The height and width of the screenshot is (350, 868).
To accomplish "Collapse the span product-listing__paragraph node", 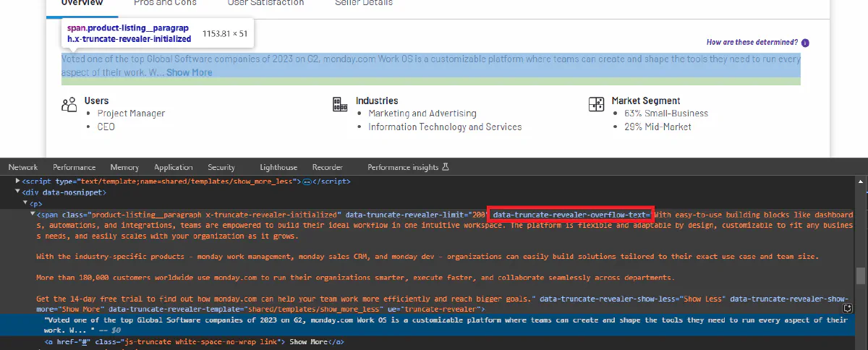I will tap(33, 215).
